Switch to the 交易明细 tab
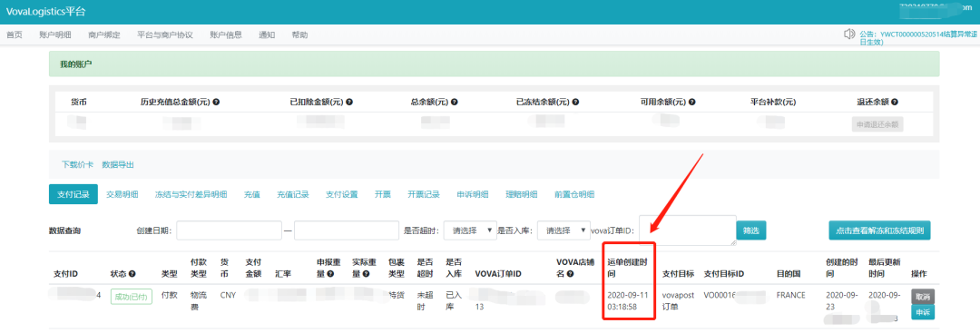Image resolution: width=980 pixels, height=333 pixels. click(x=122, y=194)
